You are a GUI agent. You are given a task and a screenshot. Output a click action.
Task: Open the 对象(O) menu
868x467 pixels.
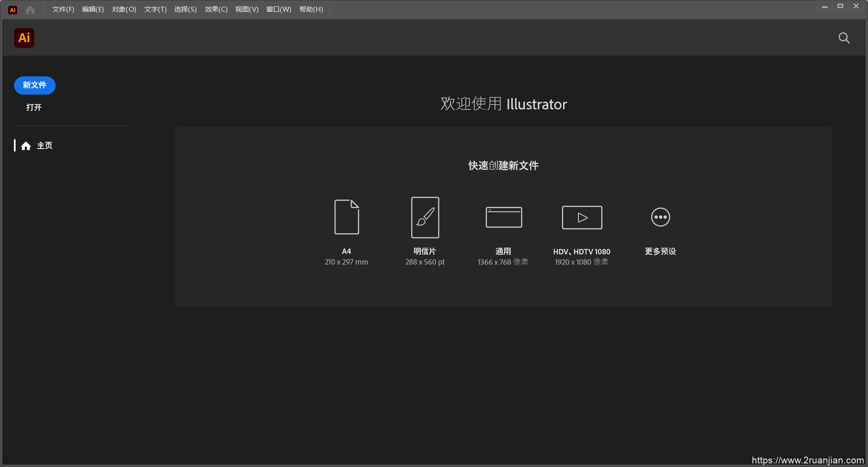coord(124,9)
